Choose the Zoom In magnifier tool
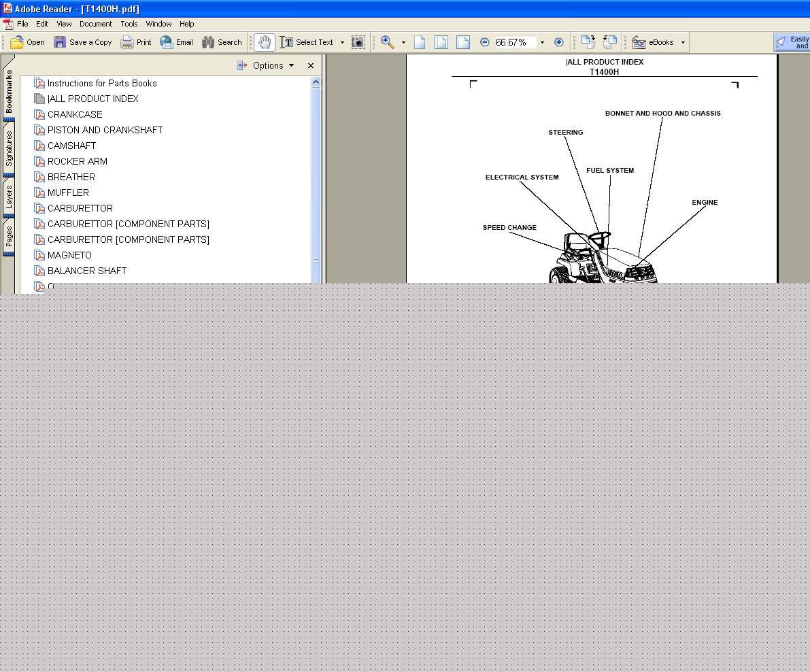The image size is (810, 672). (388, 42)
